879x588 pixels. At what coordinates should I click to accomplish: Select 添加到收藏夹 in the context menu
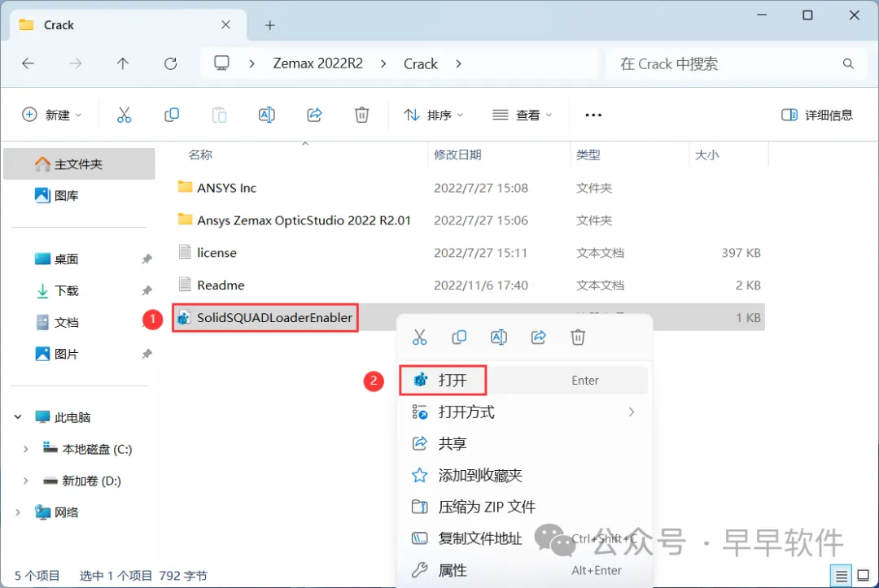(x=523, y=476)
